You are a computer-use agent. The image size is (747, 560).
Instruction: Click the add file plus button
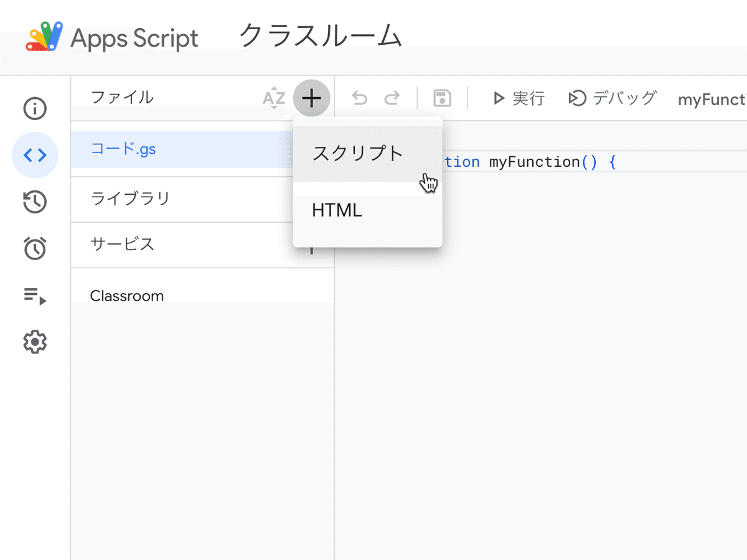click(311, 98)
